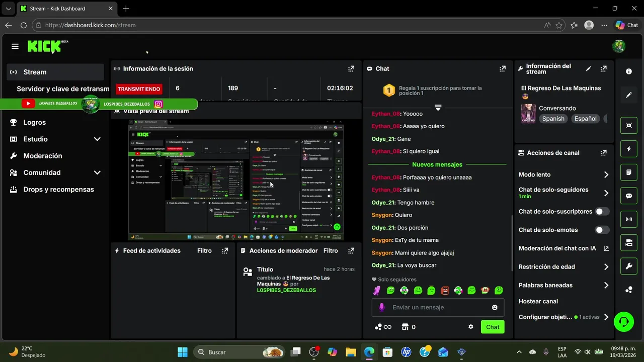Image resolution: width=644 pixels, height=362 pixels.
Task: Select Stream in the sidebar
Action: pyautogui.click(x=55, y=72)
